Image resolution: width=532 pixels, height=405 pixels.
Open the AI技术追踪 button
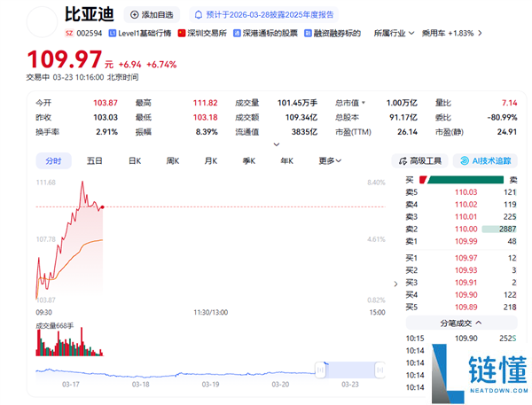click(x=485, y=160)
